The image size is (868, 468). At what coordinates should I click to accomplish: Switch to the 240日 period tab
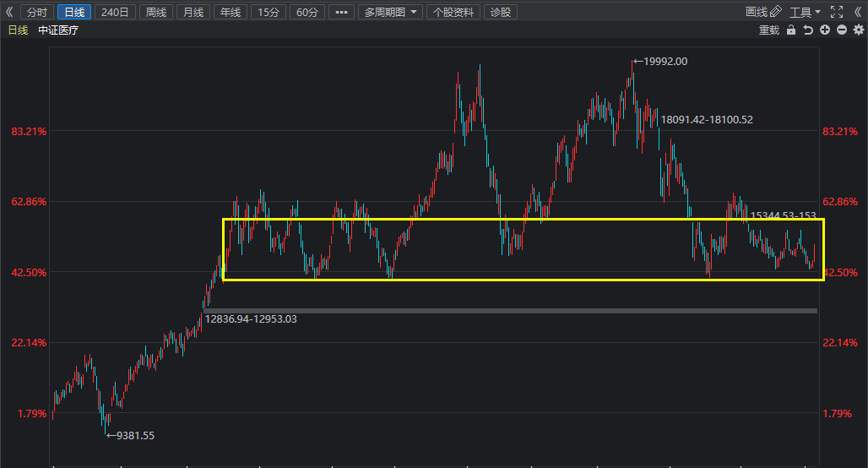click(x=115, y=12)
